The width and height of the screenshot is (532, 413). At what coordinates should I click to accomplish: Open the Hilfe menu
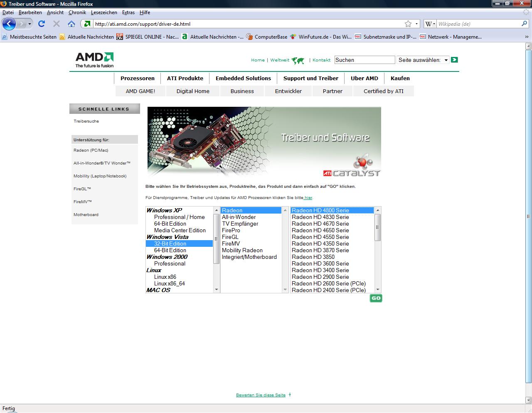click(x=145, y=12)
